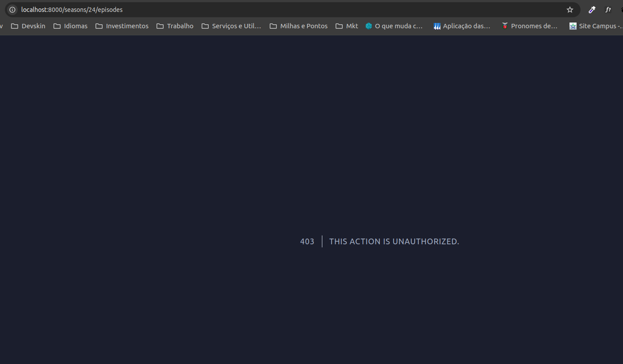Open the font finder extension icon
623x364 pixels.
[x=608, y=10]
